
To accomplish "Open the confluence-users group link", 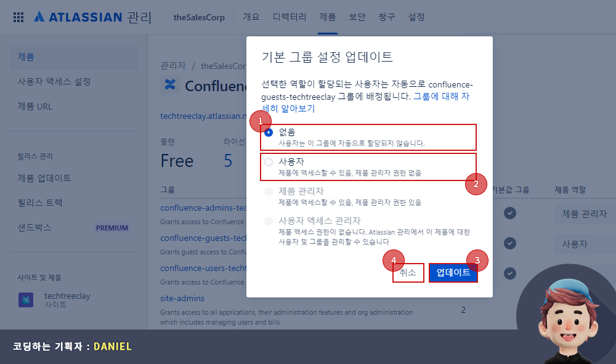I will (203, 268).
